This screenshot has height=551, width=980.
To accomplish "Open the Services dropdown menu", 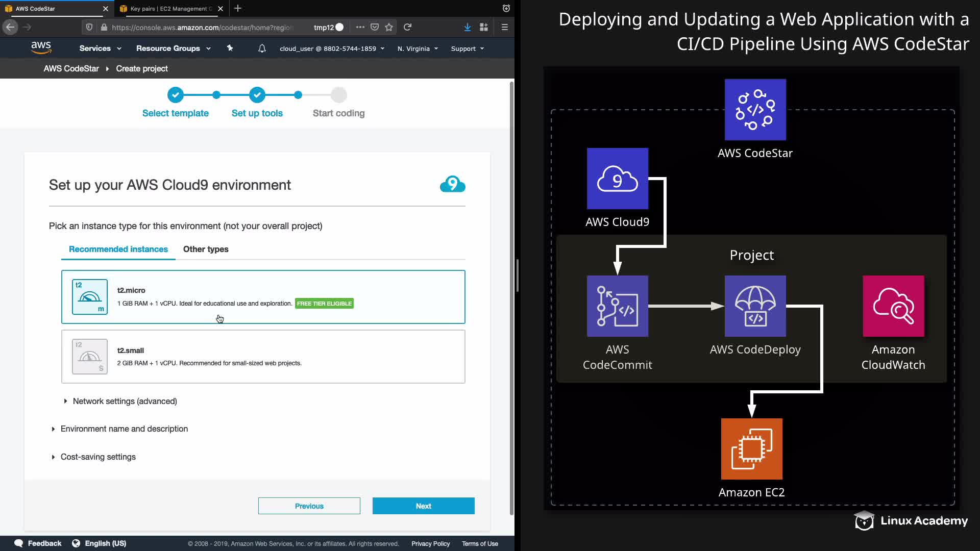I will pos(100,48).
